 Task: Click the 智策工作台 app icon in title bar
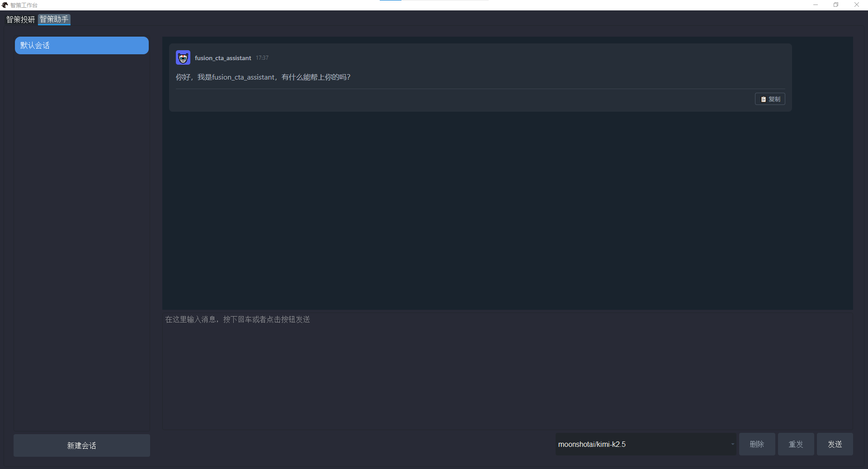pyautogui.click(x=5, y=5)
